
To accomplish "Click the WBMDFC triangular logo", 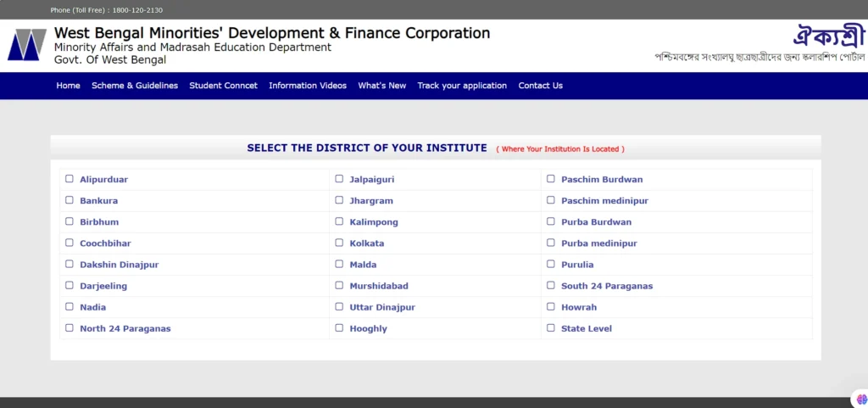I will click(27, 45).
